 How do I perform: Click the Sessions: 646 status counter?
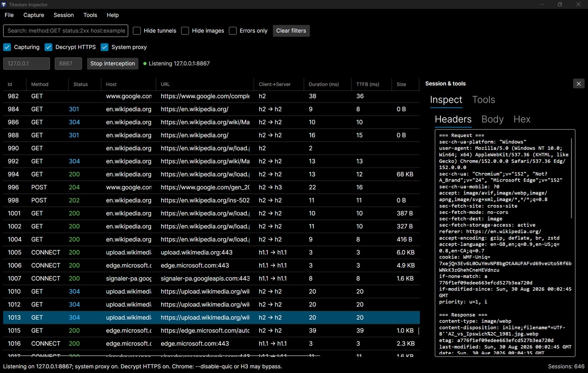pos(566,366)
